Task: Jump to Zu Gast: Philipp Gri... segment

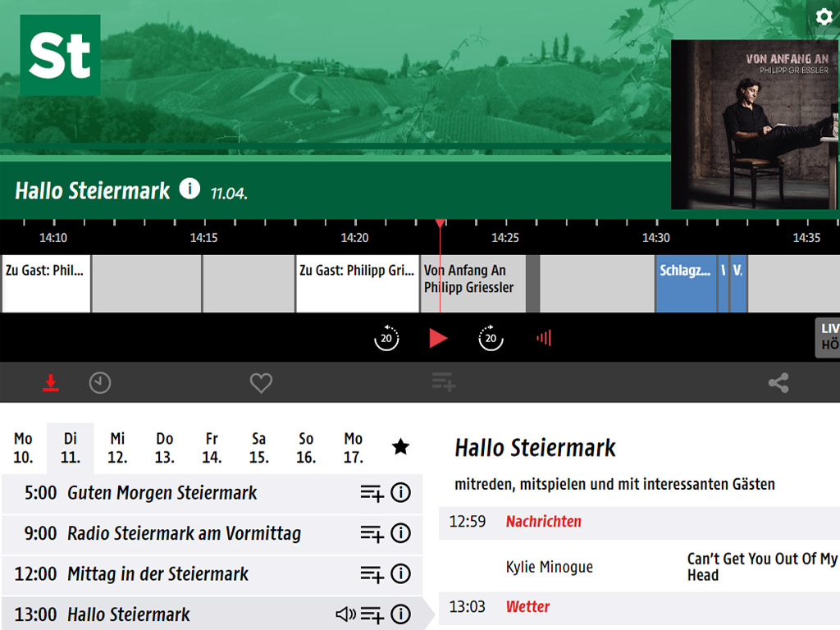Action: tap(358, 283)
